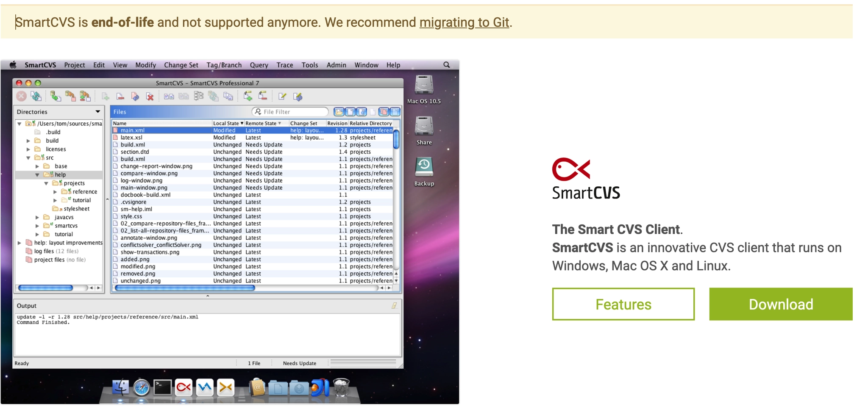Sort by the Local State column header
868x409 pixels.
[x=228, y=123]
